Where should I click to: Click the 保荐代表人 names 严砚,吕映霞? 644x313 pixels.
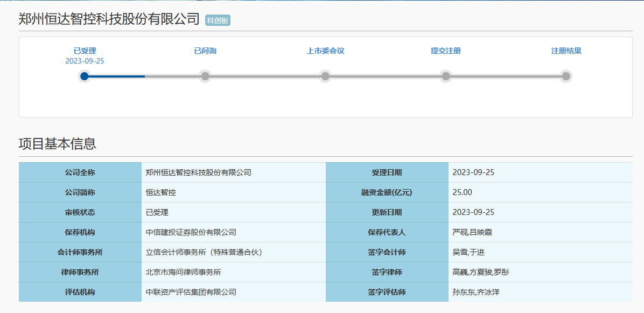[x=472, y=232]
